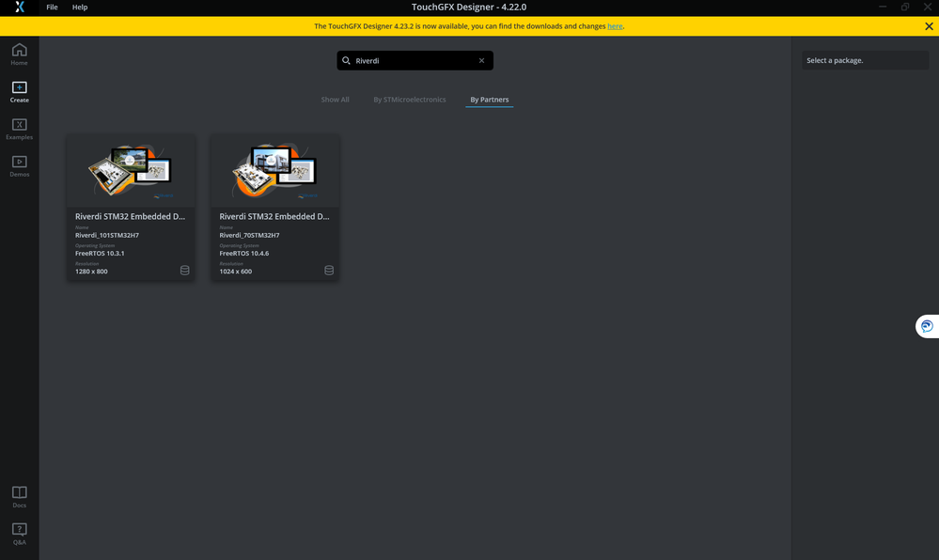Screen dimensions: 939x560
Task: Click database icon on Riverdi_70STM32H7 card
Action: 329,271
